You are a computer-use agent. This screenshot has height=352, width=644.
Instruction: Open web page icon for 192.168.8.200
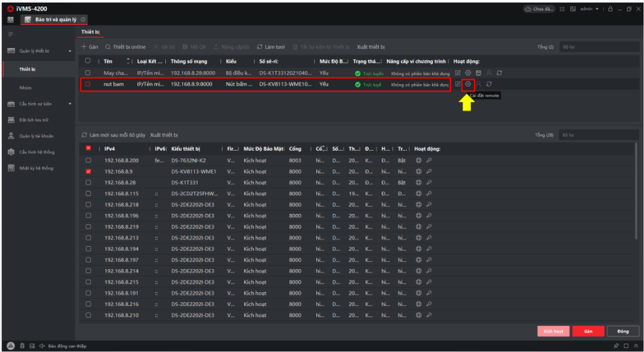coord(419,161)
